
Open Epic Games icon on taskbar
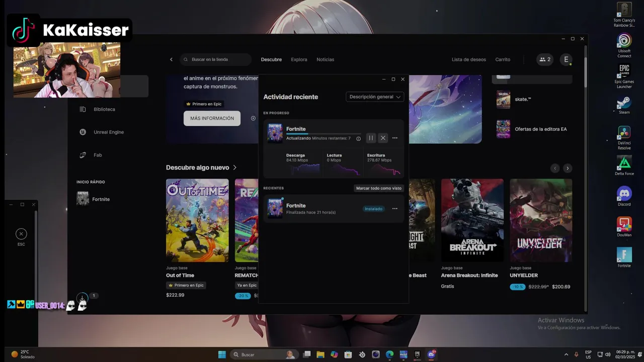tap(417, 354)
